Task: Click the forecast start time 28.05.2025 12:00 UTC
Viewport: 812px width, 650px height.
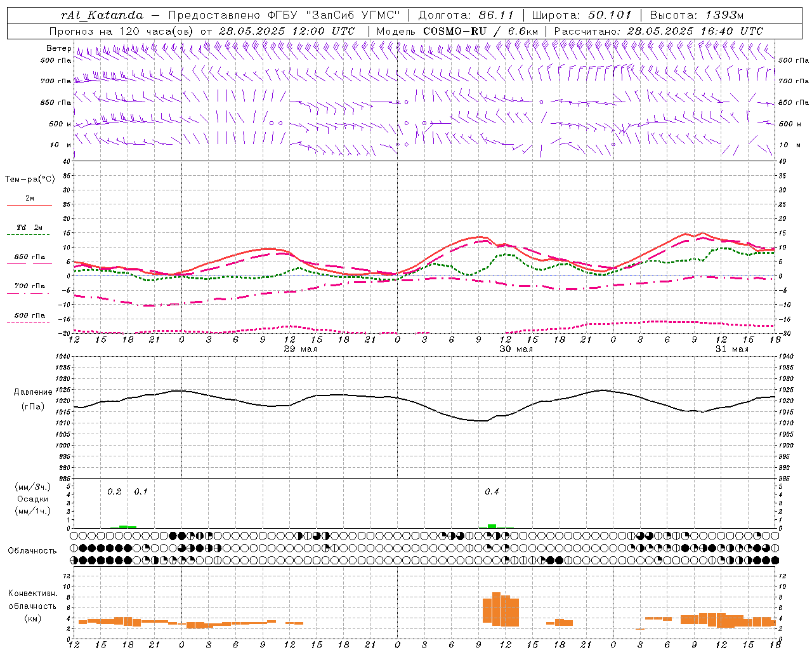Action: (x=287, y=31)
